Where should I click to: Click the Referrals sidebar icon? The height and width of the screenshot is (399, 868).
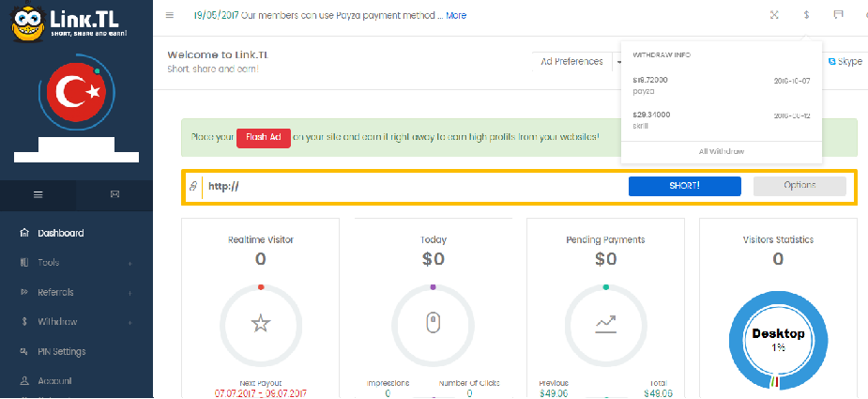pos(23,292)
